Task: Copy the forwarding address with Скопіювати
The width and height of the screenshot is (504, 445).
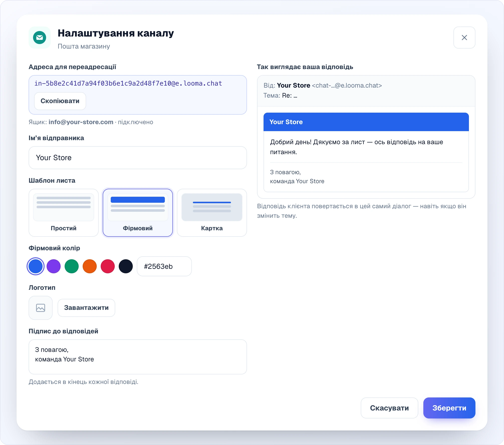Action: coord(60,101)
